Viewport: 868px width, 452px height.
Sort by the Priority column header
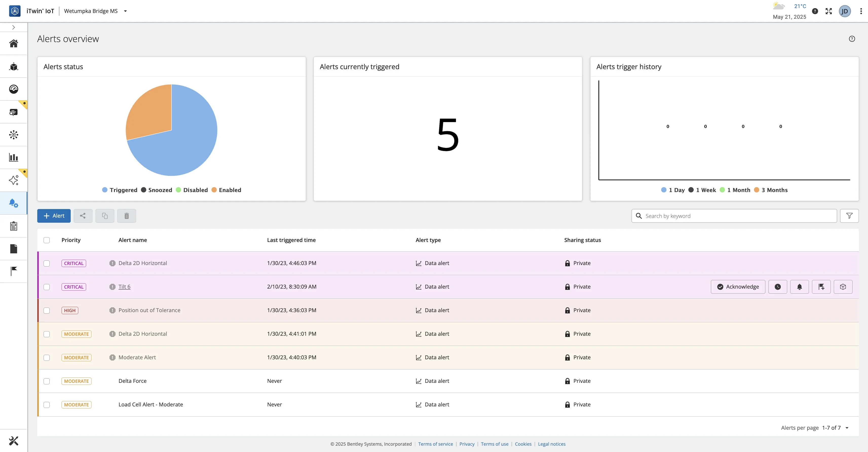(71, 240)
